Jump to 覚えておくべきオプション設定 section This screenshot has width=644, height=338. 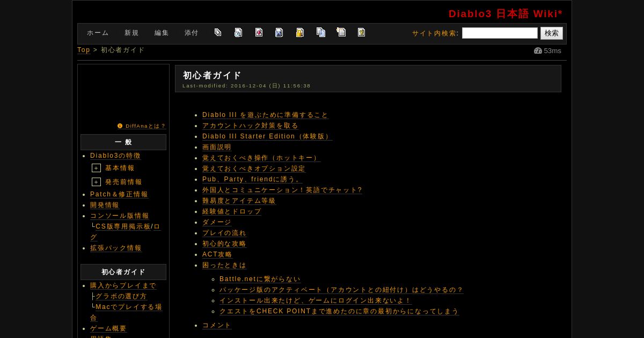[x=254, y=168]
